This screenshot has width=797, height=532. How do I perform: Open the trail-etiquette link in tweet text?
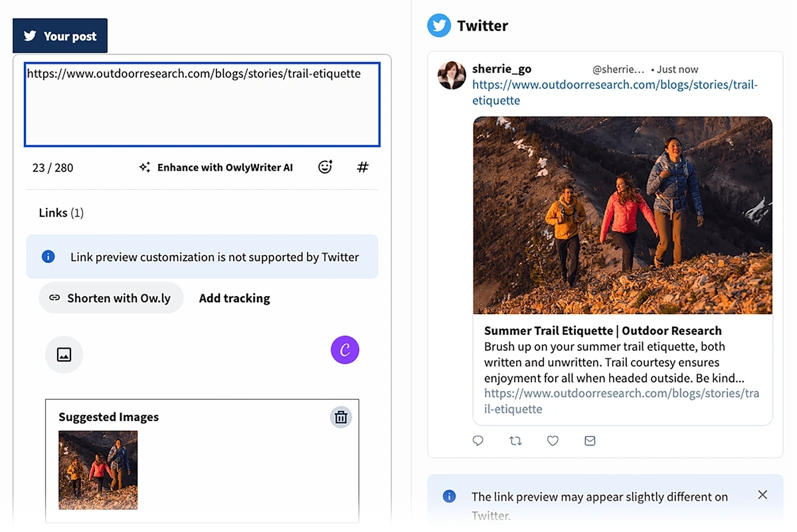tap(615, 92)
